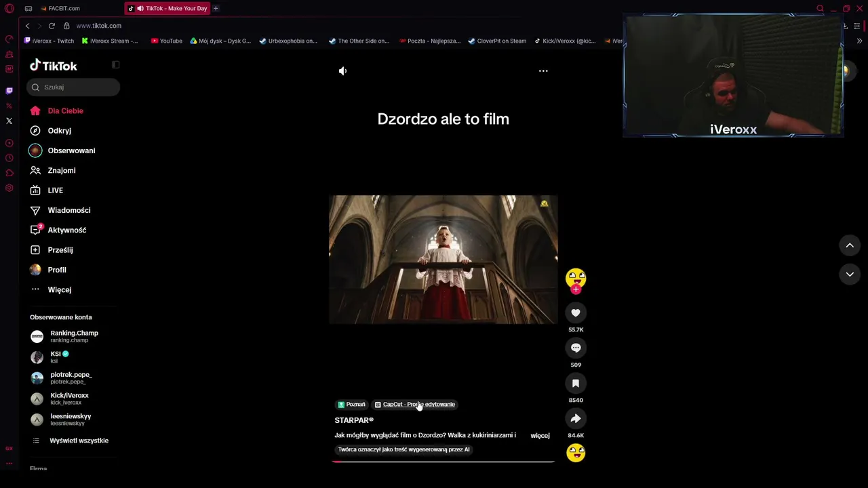Open the video comments
The width and height of the screenshot is (868, 488).
(576, 348)
